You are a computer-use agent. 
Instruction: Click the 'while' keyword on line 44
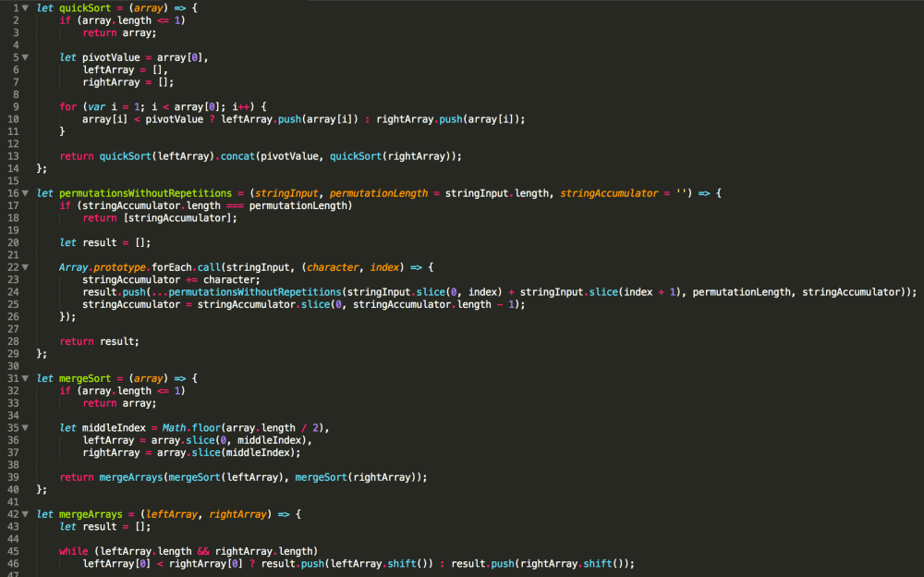click(x=74, y=551)
